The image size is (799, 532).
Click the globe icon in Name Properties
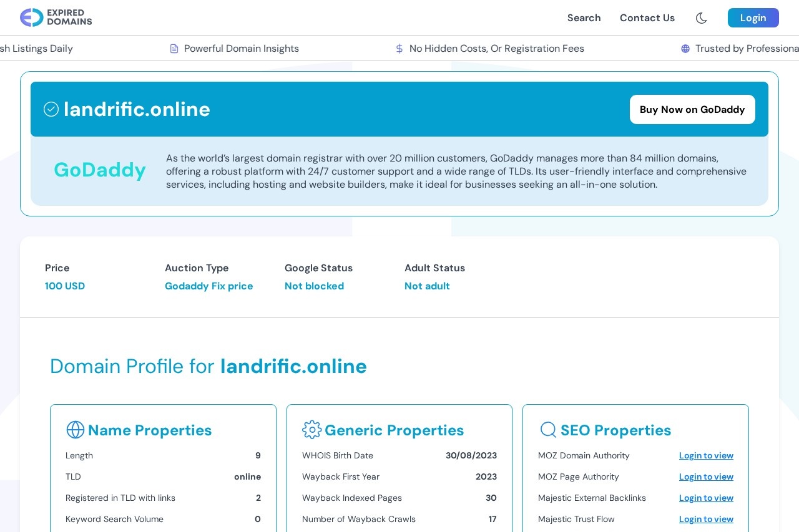(x=76, y=430)
